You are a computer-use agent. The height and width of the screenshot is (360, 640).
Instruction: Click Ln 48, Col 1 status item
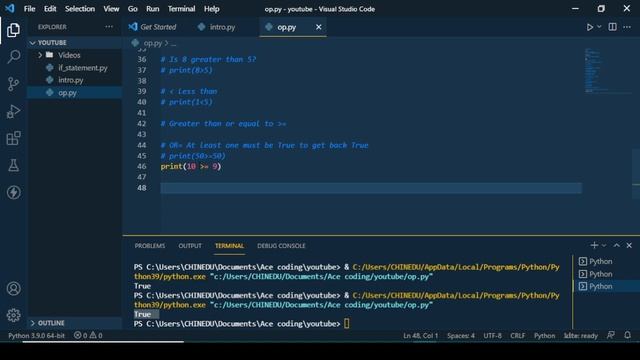[420, 336]
